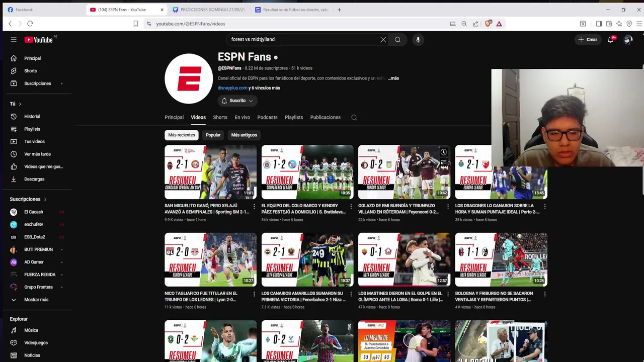644x362 pixels.
Task: Open options for San Miguelito video
Action: click(x=254, y=206)
